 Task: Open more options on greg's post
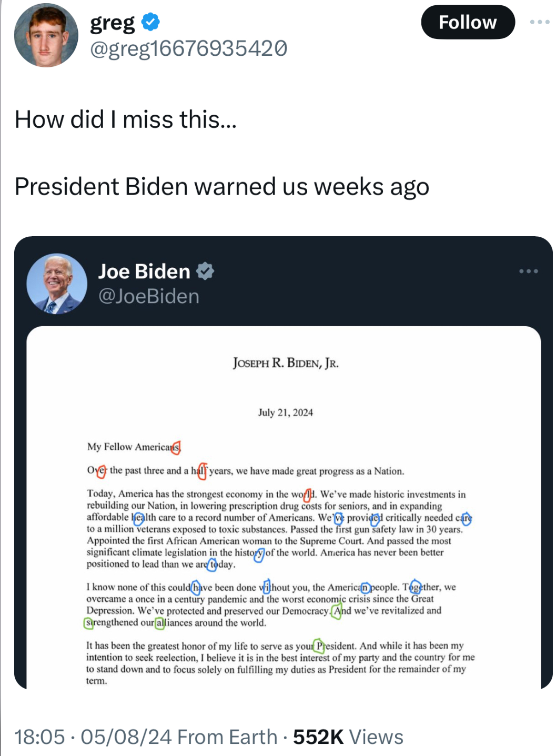[539, 22]
